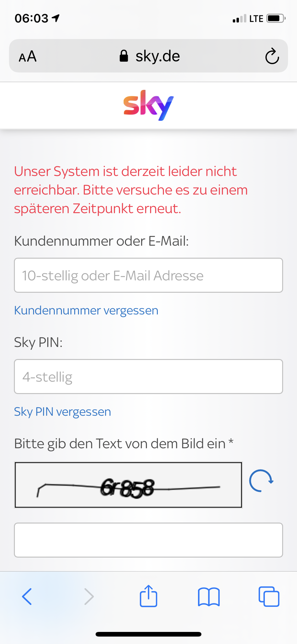
Task: Focus the Kundennummer oder E-Mail field
Action: pyautogui.click(x=148, y=275)
